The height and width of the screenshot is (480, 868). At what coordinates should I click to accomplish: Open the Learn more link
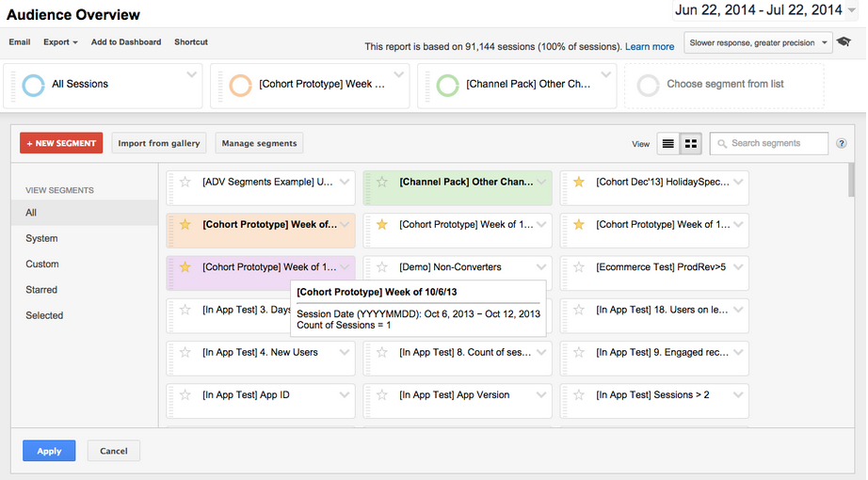[x=650, y=46]
